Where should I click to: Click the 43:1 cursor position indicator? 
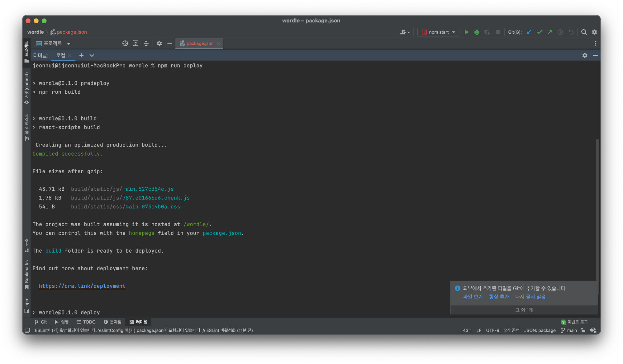coord(467,330)
